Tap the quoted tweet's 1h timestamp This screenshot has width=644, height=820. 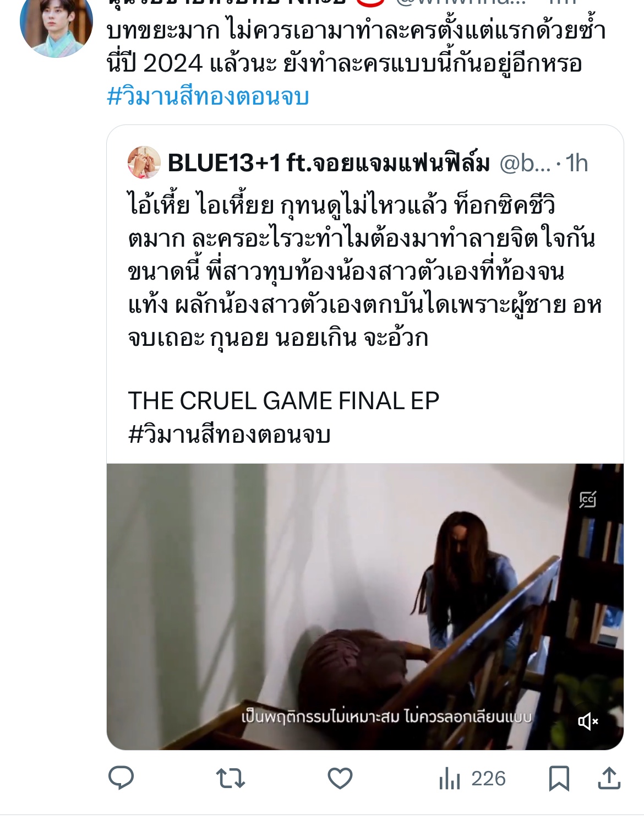[577, 163]
